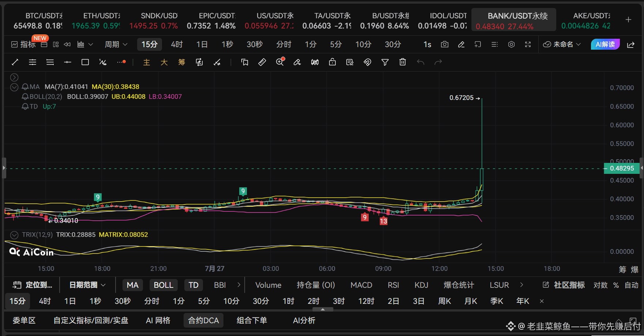Click the drawing filter funnel icon
The image size is (644, 336).
(385, 62)
